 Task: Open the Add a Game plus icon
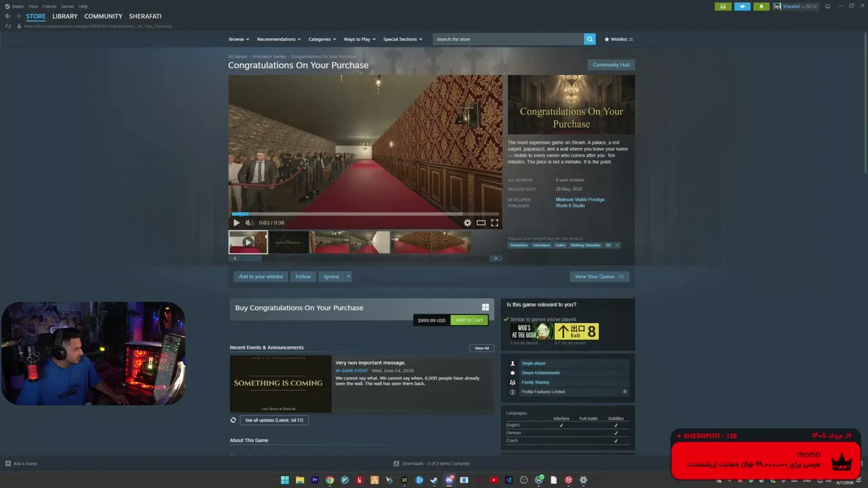click(8, 464)
